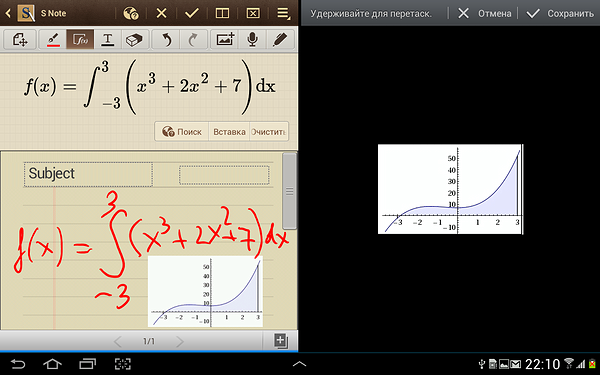Screen dimensions: 600x375
Task: Tap the screen capture button
Action: pos(123,364)
